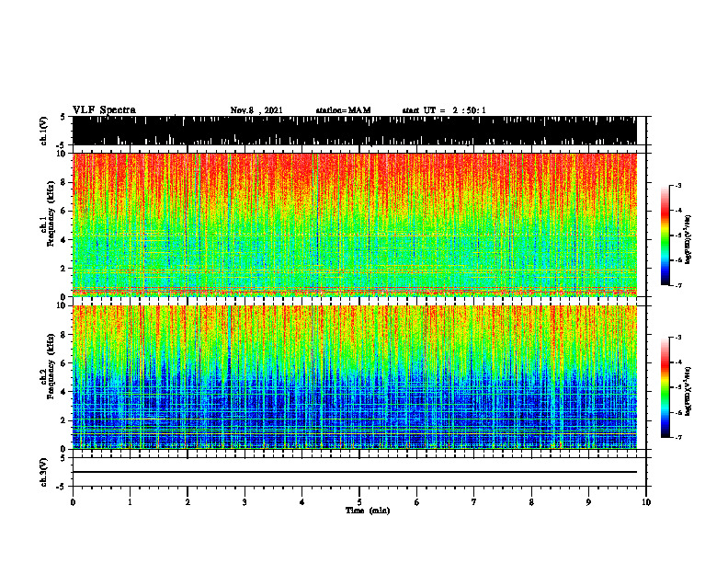
Task: Click time-axis tick label "8"
Action: point(531,502)
